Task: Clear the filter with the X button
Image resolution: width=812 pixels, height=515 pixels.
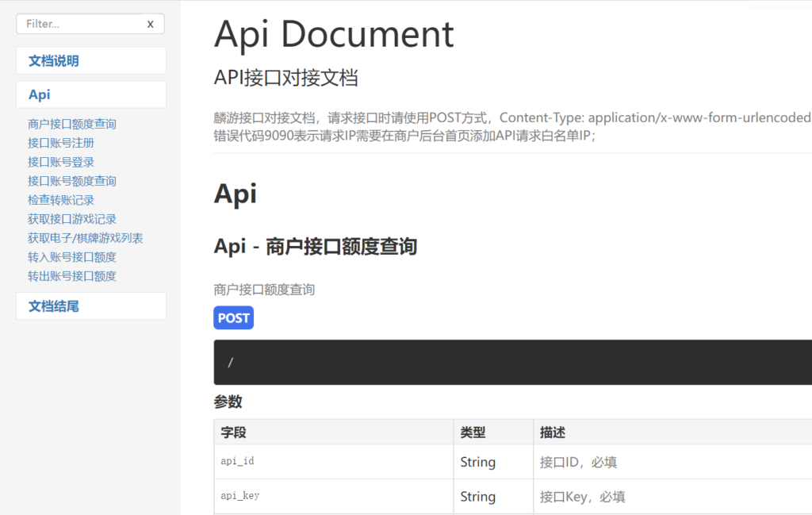Action: (x=151, y=24)
